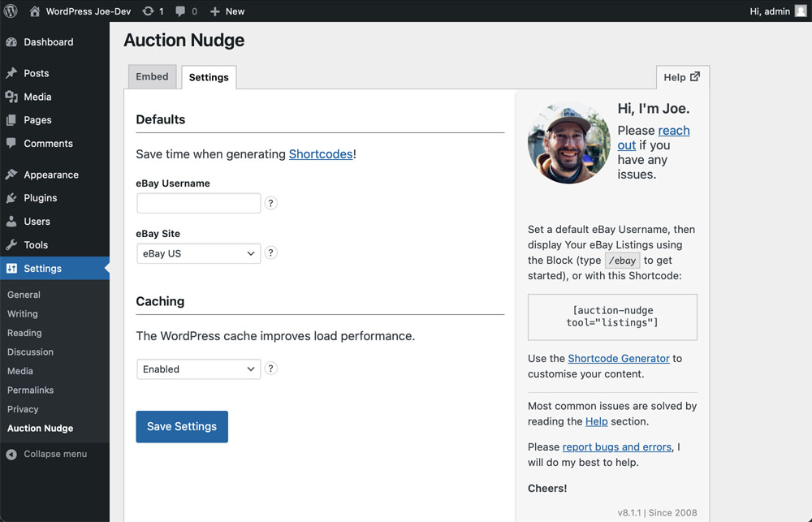This screenshot has width=812, height=522.
Task: Open the Tools menu label
Action: click(36, 245)
